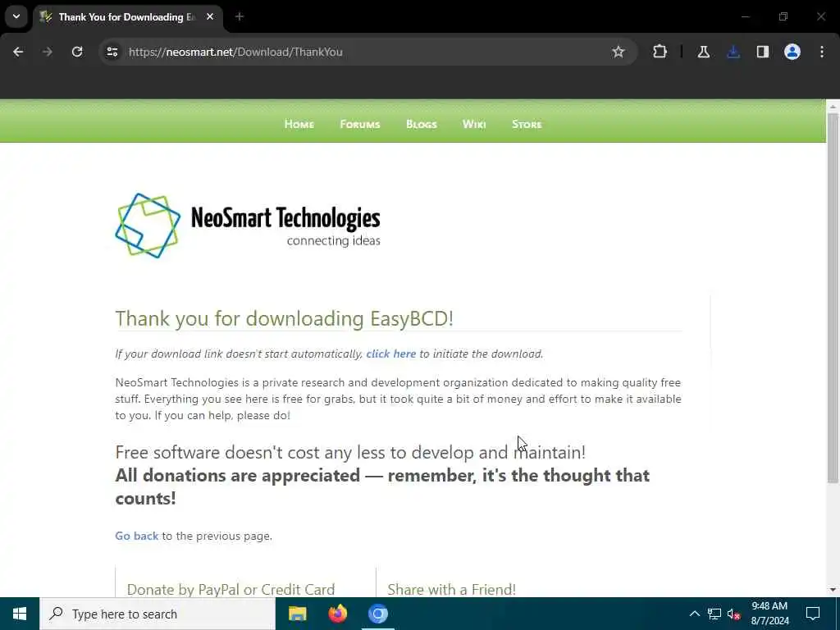The width and height of the screenshot is (840, 630).
Task: Open the Blogs navigation item
Action: click(422, 125)
